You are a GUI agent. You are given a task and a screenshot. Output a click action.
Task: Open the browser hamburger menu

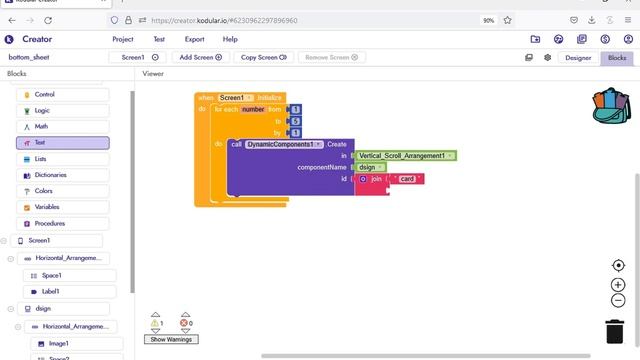pyautogui.click(x=628, y=20)
